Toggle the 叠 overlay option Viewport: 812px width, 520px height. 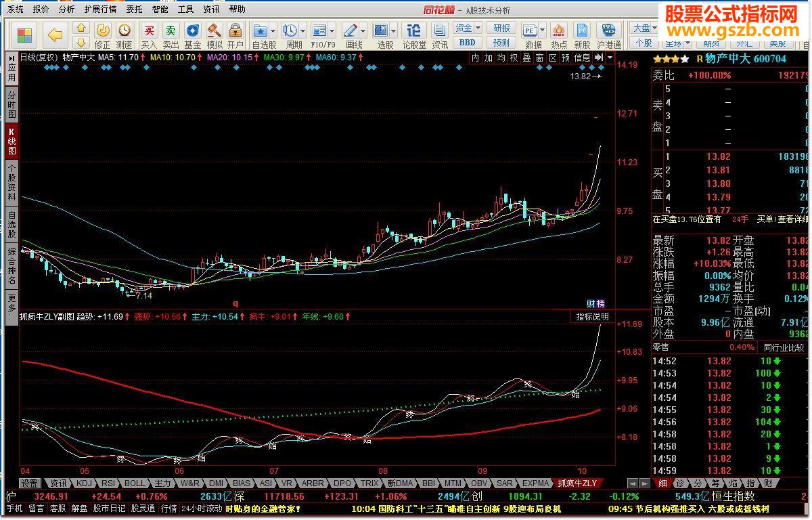coord(527,58)
